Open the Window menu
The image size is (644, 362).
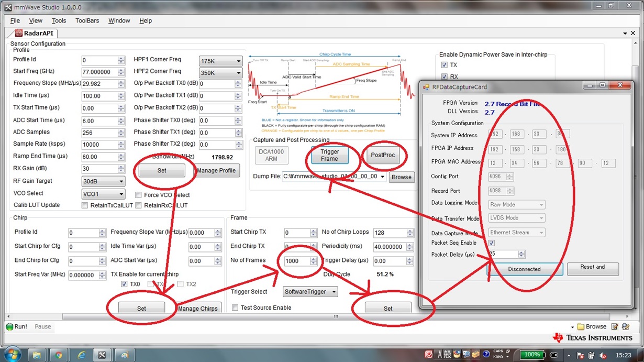(119, 20)
